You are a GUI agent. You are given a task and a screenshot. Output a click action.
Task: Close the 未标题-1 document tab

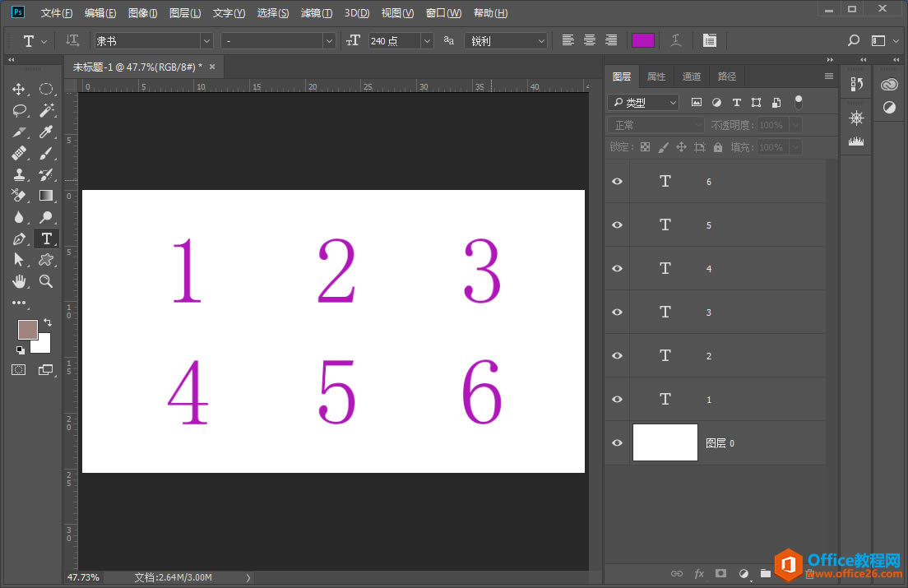point(212,67)
